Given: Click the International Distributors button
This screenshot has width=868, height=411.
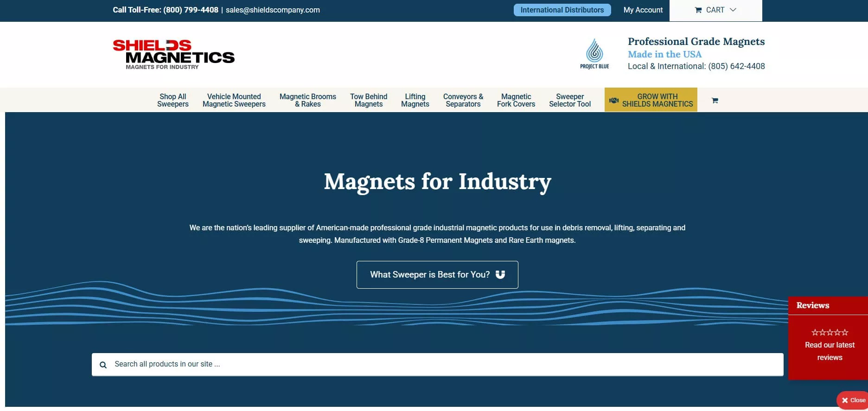Looking at the screenshot, I should point(562,10).
